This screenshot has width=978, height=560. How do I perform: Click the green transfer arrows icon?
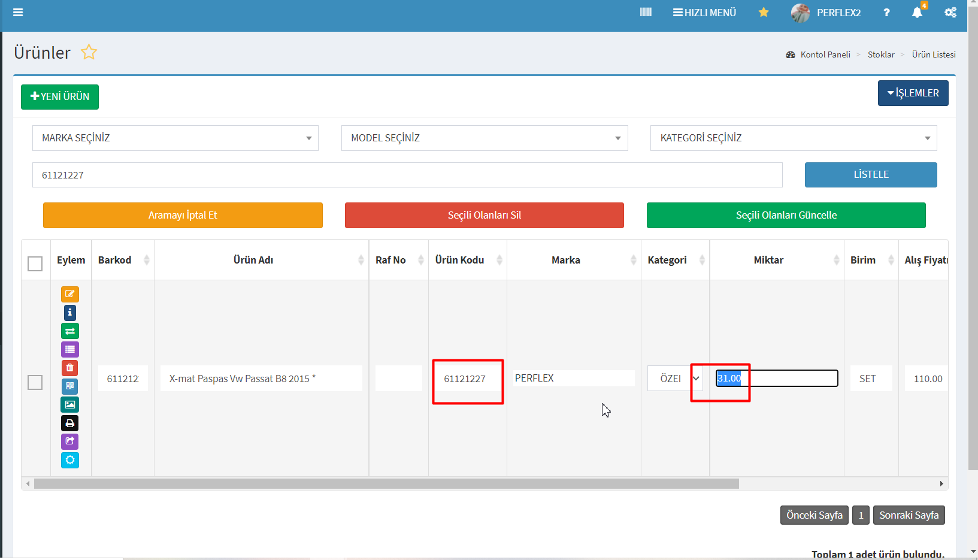pyautogui.click(x=69, y=331)
